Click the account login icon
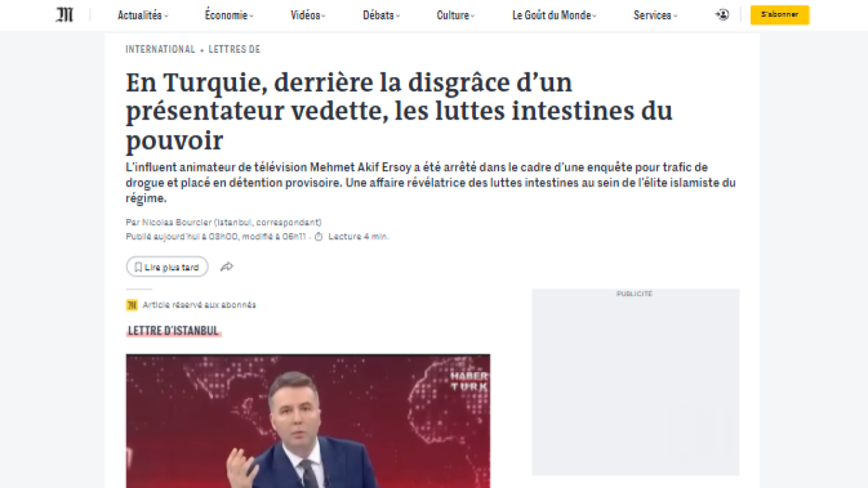This screenshot has height=488, width=868. (722, 15)
